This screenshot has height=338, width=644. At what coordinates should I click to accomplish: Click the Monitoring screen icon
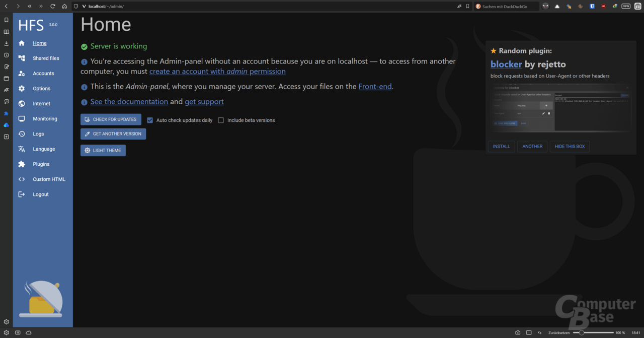pyautogui.click(x=22, y=119)
